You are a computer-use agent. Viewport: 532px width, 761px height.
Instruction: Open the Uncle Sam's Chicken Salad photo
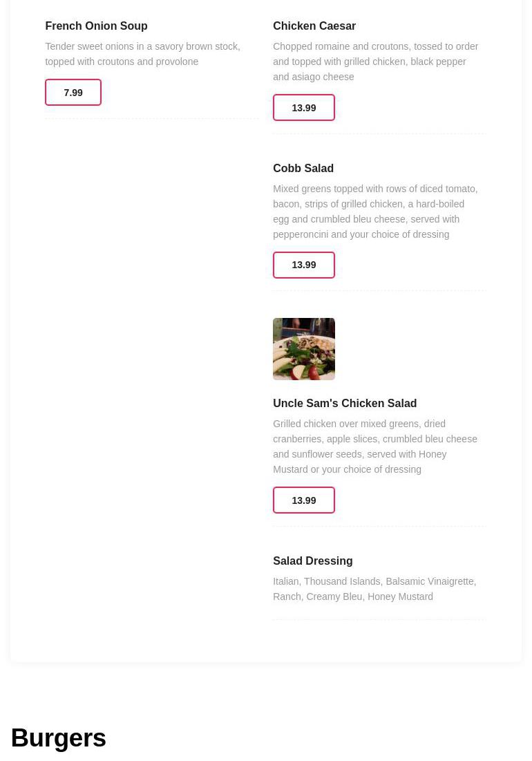coord(304,349)
